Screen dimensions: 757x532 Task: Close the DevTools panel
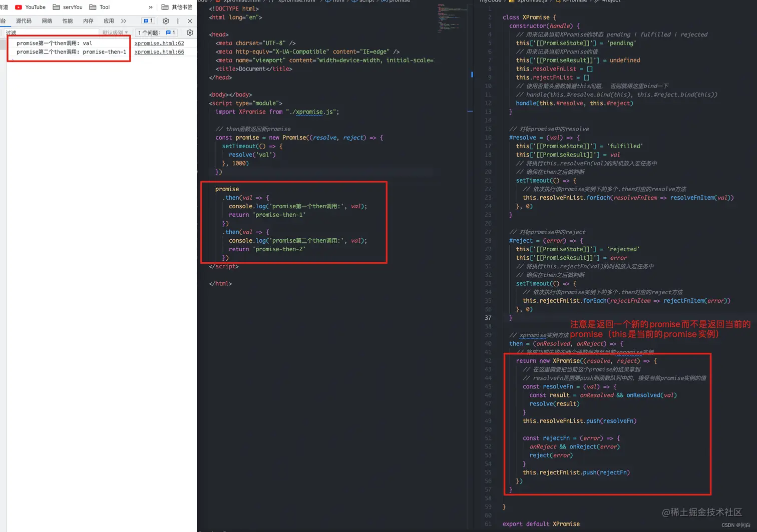(190, 21)
